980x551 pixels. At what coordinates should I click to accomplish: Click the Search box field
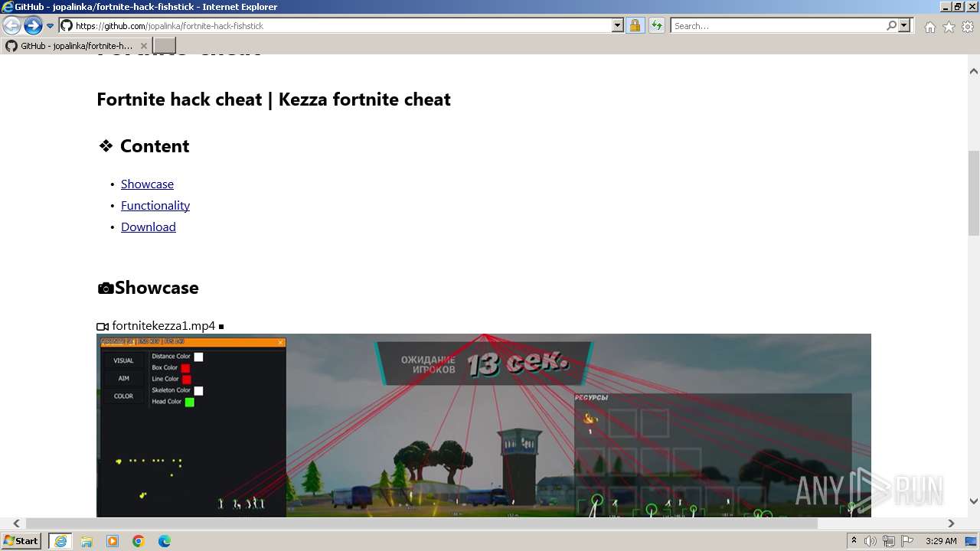pyautogui.click(x=778, y=25)
